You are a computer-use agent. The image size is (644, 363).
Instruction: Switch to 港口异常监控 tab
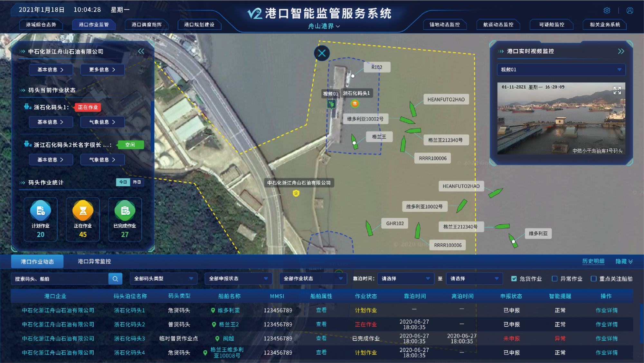click(94, 261)
